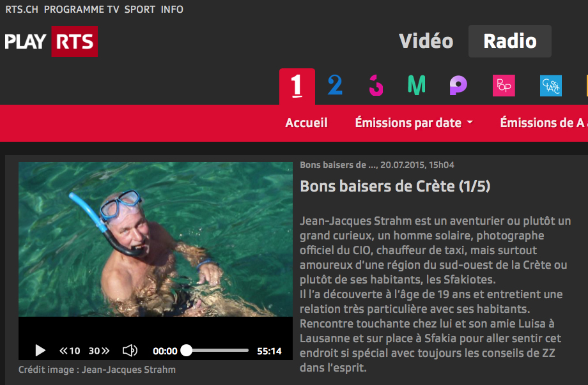
Task: Switch to Espace 2 channel icon
Action: click(x=335, y=86)
